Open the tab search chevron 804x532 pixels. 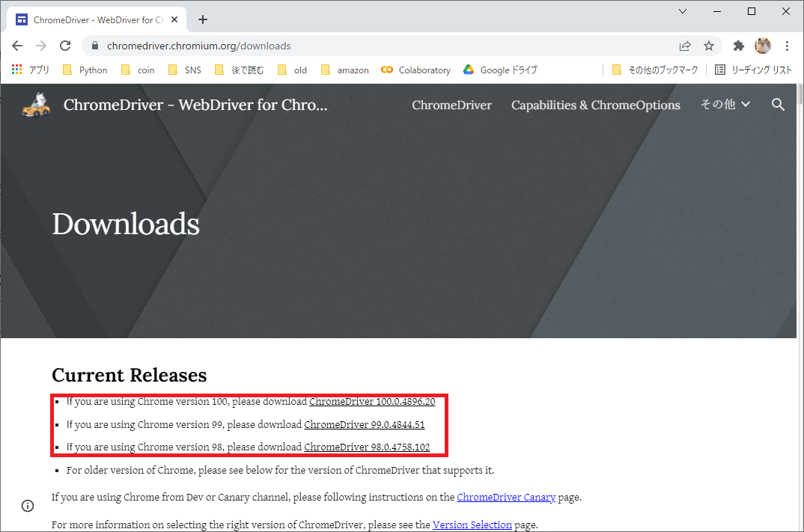click(x=683, y=11)
